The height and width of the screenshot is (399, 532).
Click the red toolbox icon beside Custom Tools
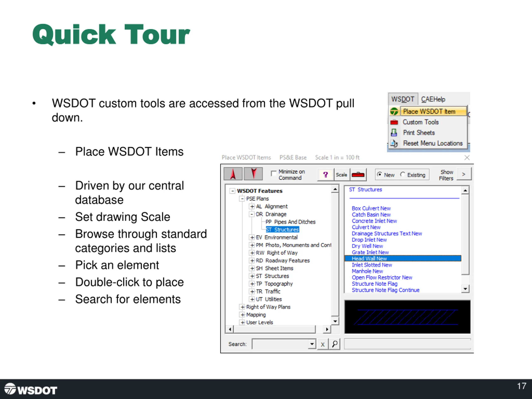[x=394, y=122]
